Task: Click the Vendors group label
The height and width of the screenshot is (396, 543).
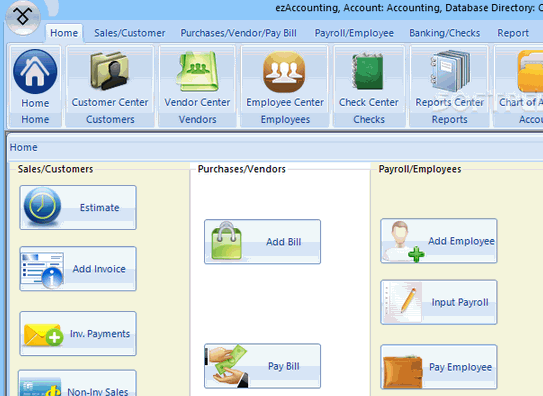Action: click(x=197, y=119)
